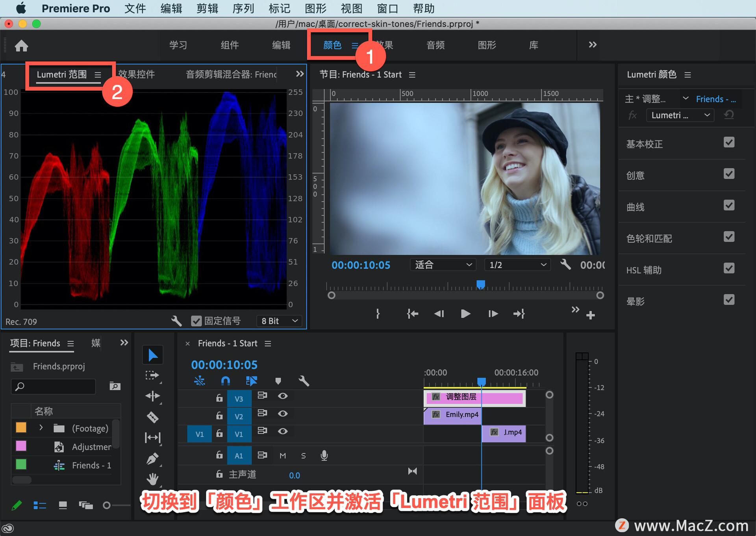Toggle the 固定信号 checkbox
Screen dimensions: 756x536
pos(196,321)
